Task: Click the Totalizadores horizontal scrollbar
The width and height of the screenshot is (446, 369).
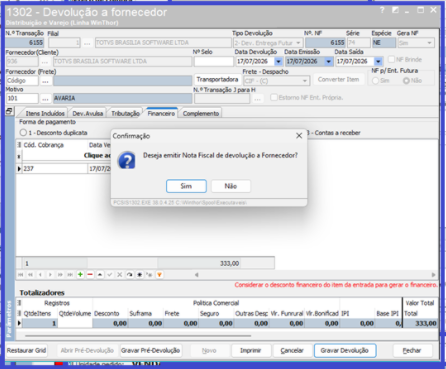Action: click(138, 336)
